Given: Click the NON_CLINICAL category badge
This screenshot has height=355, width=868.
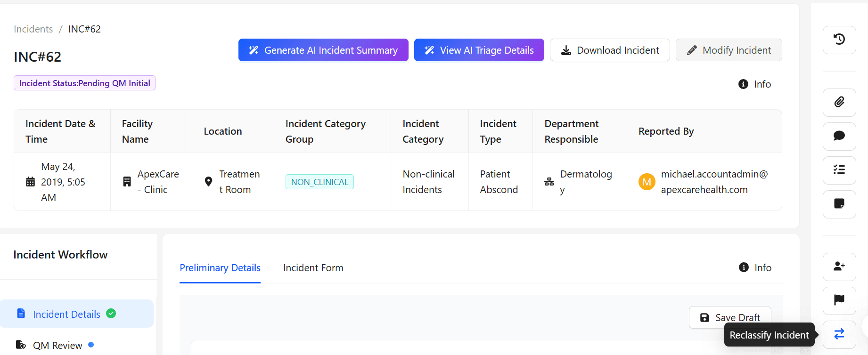Looking at the screenshot, I should (319, 182).
